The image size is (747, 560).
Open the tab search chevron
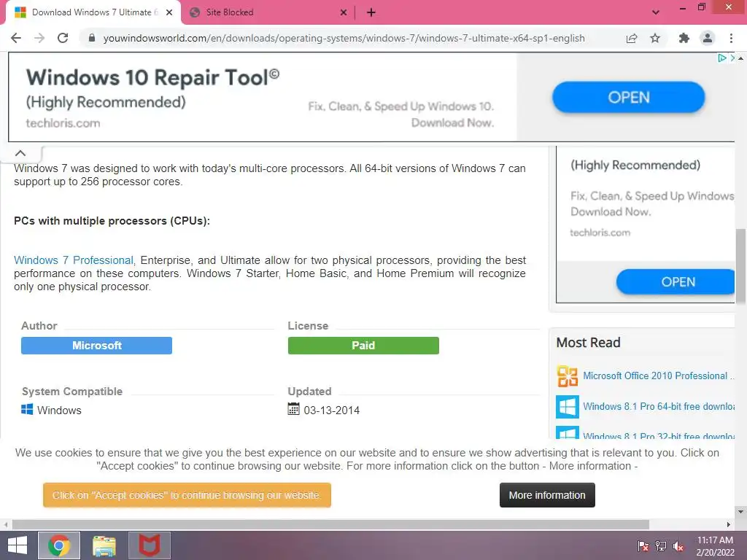tap(656, 12)
